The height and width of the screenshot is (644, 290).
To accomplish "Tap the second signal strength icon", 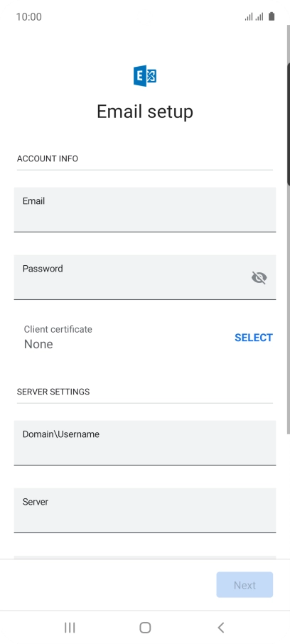I will pyautogui.click(x=259, y=17).
